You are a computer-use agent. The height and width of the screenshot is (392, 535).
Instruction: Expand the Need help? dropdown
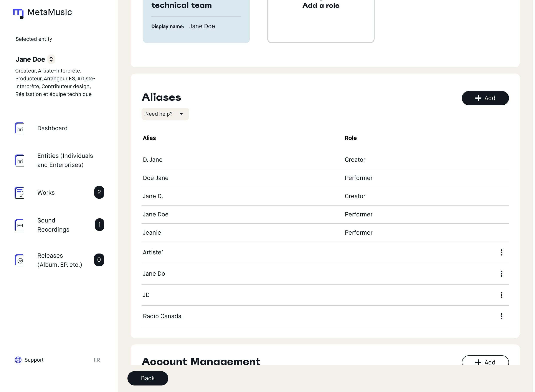tap(165, 114)
